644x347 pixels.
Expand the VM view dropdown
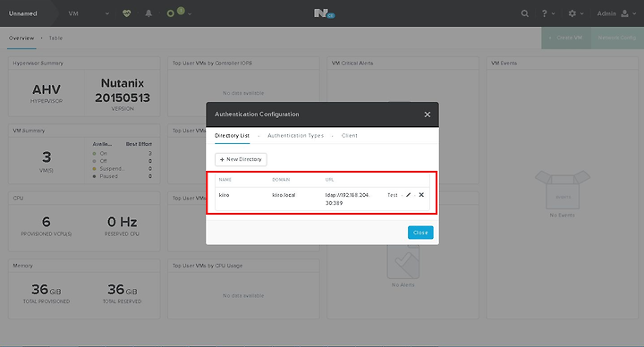[89, 13]
